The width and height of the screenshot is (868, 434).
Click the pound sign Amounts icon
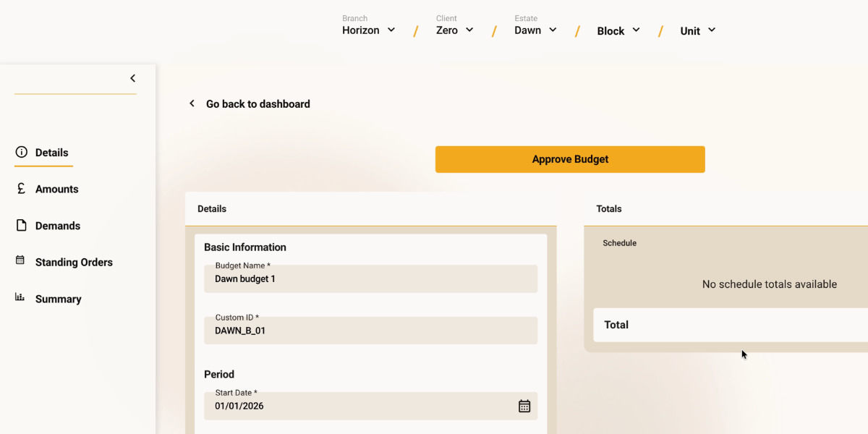pyautogui.click(x=21, y=189)
